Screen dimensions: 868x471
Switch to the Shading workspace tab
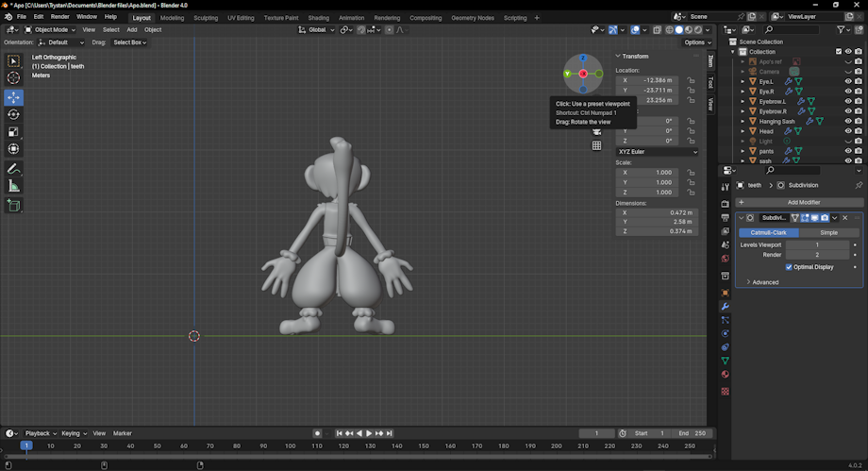(x=318, y=18)
